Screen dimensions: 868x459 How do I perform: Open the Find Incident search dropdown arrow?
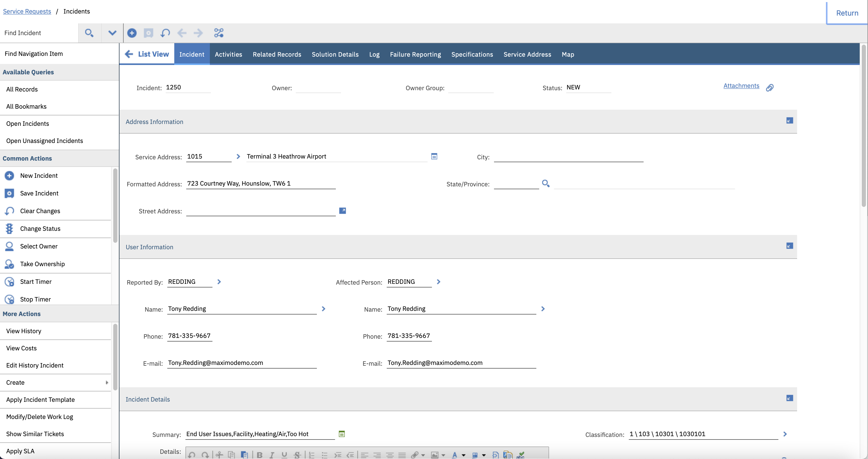pos(112,33)
